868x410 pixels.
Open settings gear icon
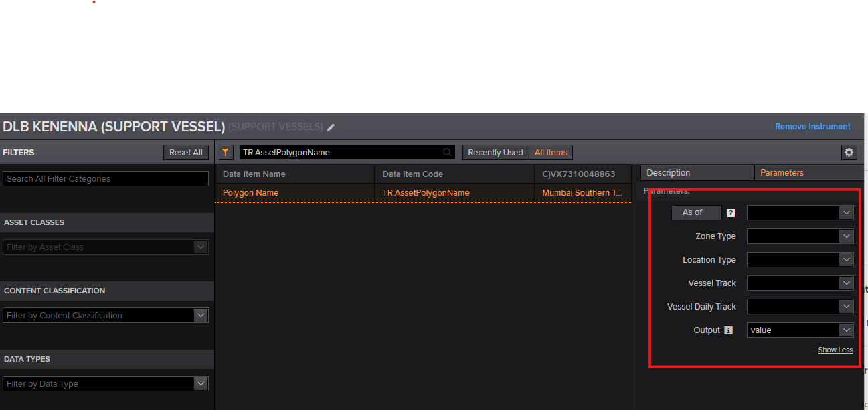click(849, 153)
